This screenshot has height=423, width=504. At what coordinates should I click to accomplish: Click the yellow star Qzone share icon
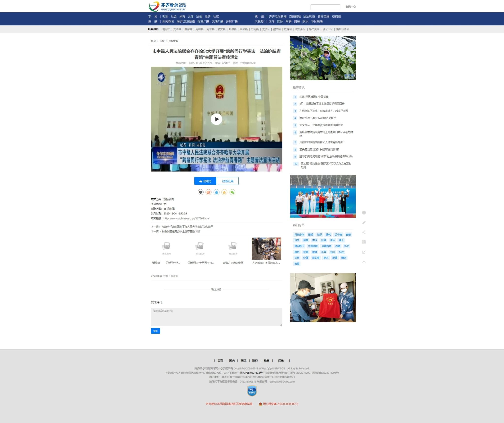pos(224,192)
